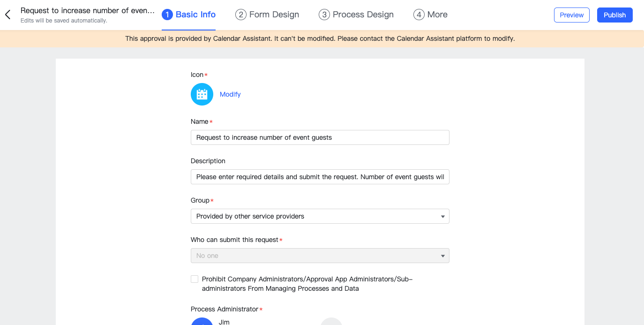Switch to the Form Design tab
The width and height of the screenshot is (644, 325).
pos(274,15)
